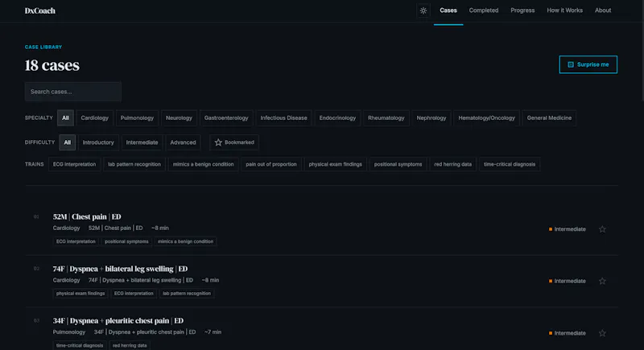The height and width of the screenshot is (350, 644).
Task: Filter by Intermediate difficulty button
Action: [x=142, y=142]
